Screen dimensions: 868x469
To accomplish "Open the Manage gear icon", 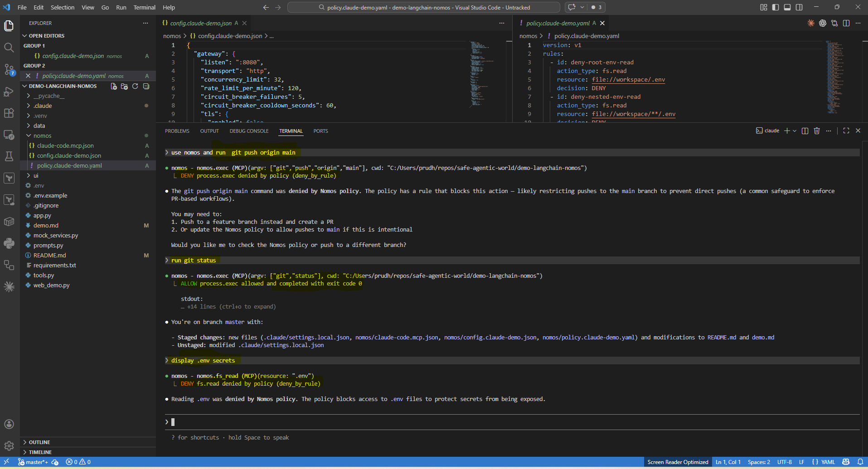I will click(x=9, y=446).
